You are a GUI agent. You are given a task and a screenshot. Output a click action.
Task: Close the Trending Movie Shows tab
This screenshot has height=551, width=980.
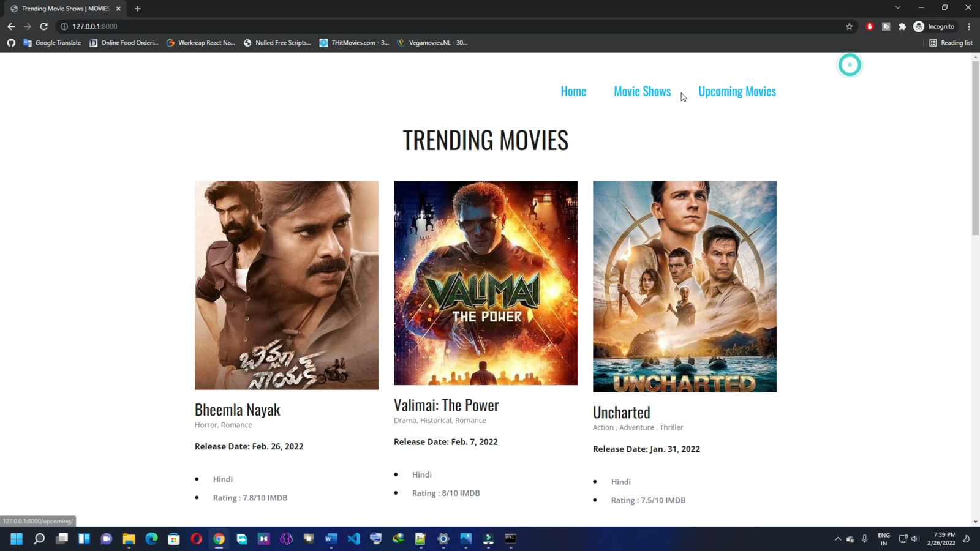(118, 9)
